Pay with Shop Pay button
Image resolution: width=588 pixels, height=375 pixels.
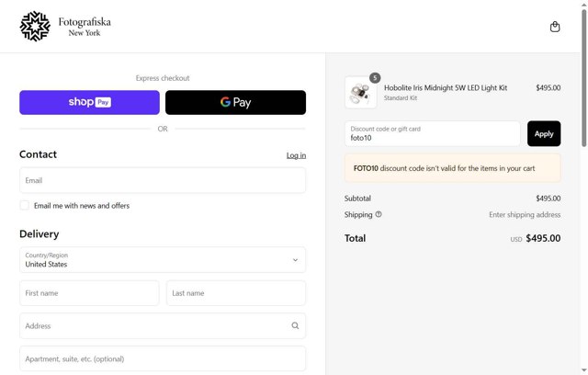point(90,102)
